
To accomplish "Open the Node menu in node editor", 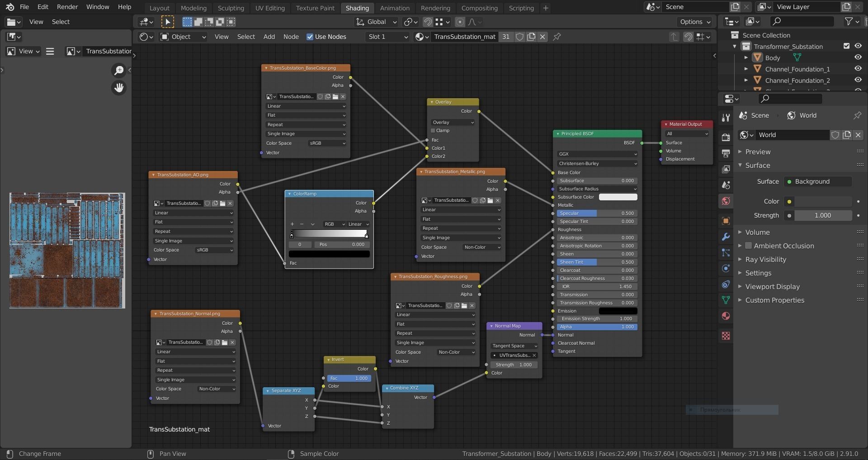I will (291, 37).
